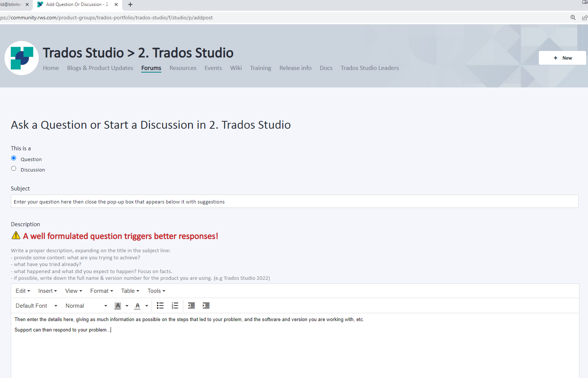Open the Insert menu in editor
This screenshot has width=588, height=378.
(x=47, y=291)
